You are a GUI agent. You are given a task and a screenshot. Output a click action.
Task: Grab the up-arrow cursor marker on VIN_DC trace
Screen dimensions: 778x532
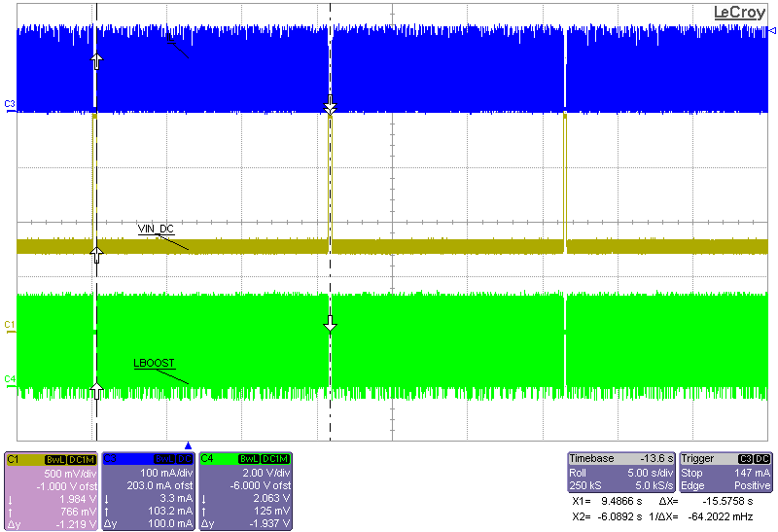[96, 255]
